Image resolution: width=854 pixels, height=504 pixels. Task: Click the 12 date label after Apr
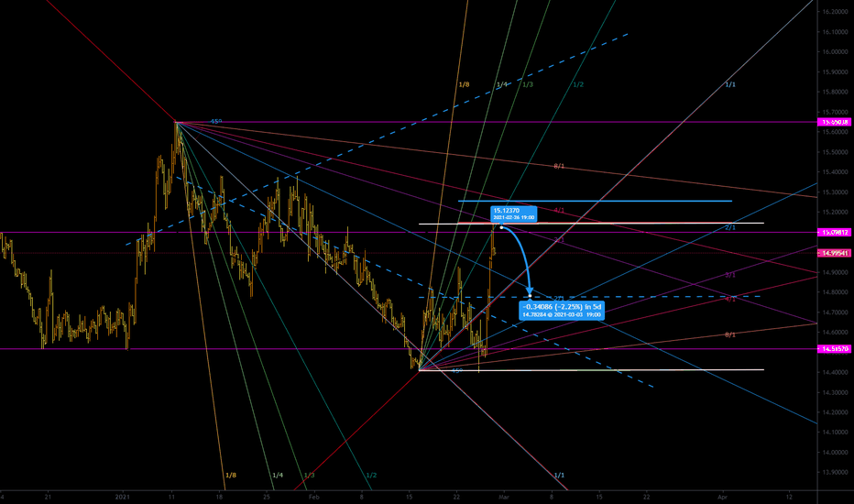point(789,497)
